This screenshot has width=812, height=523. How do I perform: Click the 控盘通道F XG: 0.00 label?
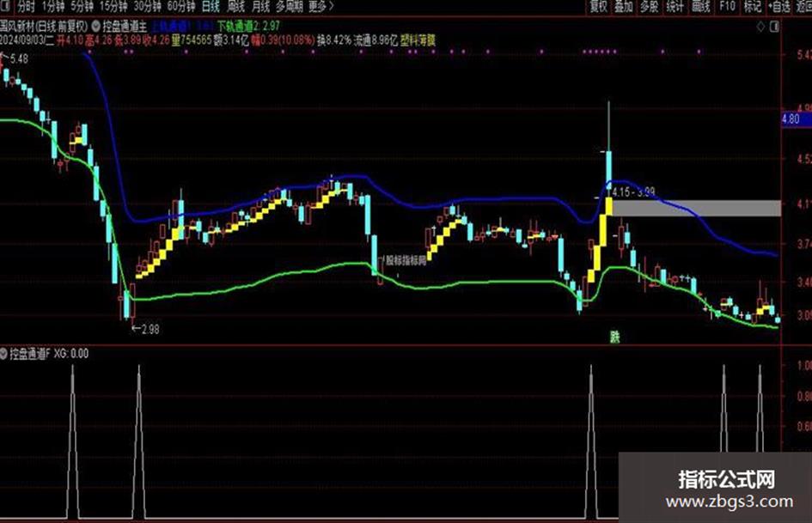(x=49, y=354)
